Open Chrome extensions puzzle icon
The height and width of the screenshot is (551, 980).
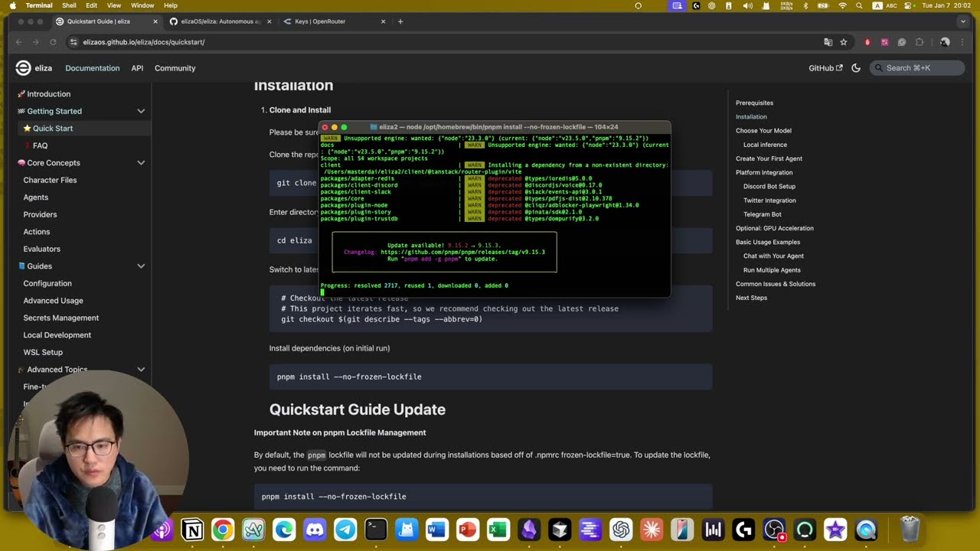(x=920, y=42)
